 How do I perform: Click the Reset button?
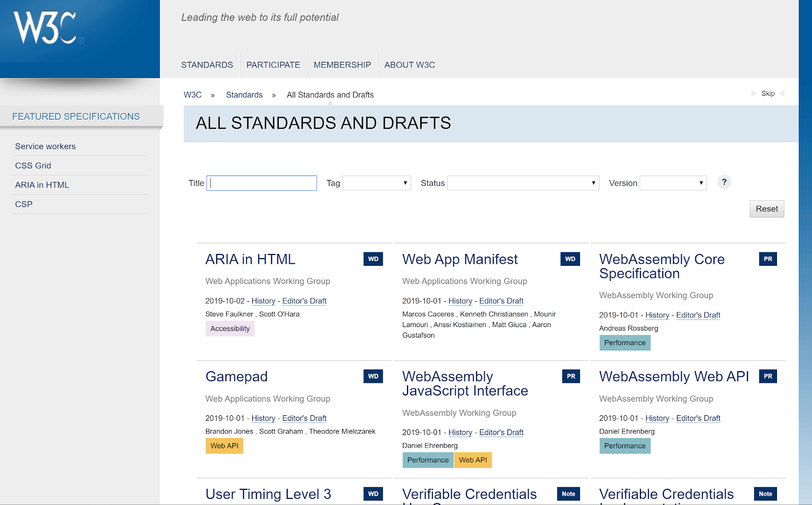point(767,209)
